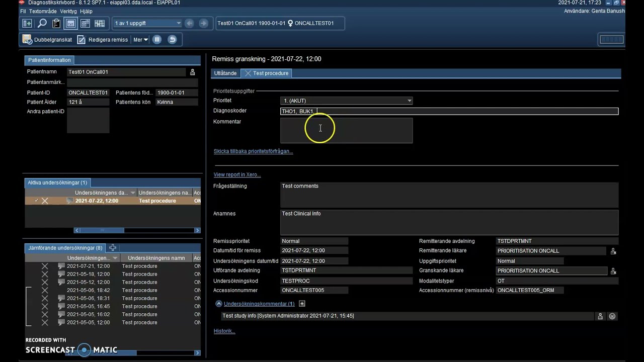Go to the previous task arrow
The image size is (644, 362).
(x=190, y=23)
